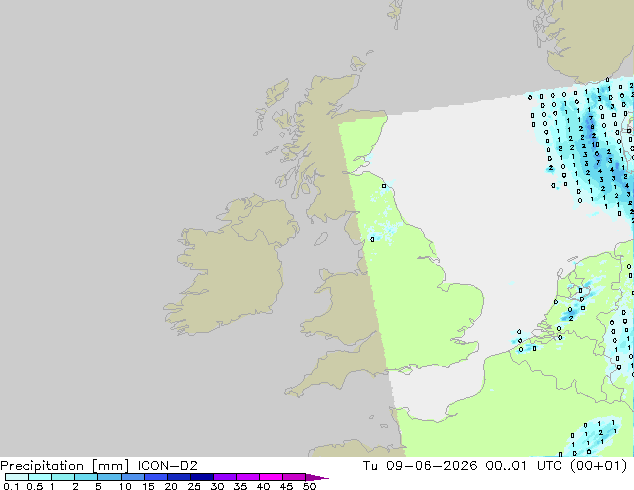Click the 10 mm value in North Sea

pyautogui.click(x=595, y=144)
